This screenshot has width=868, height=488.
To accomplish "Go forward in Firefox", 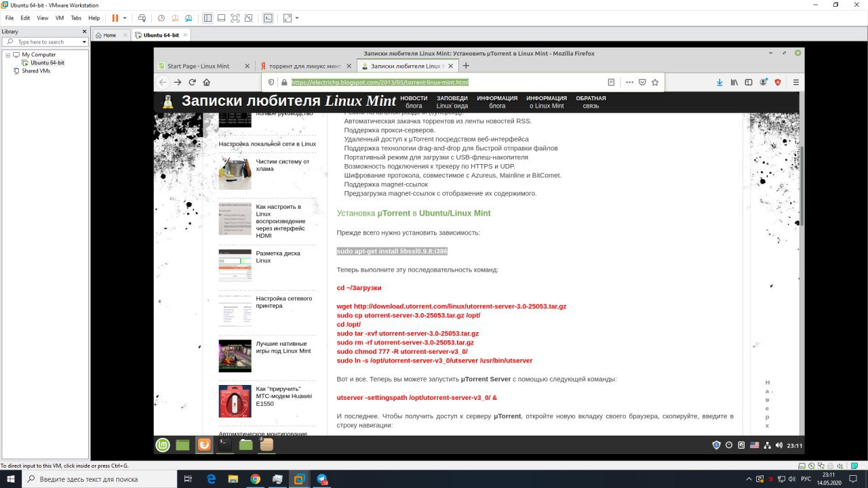I will click(178, 82).
